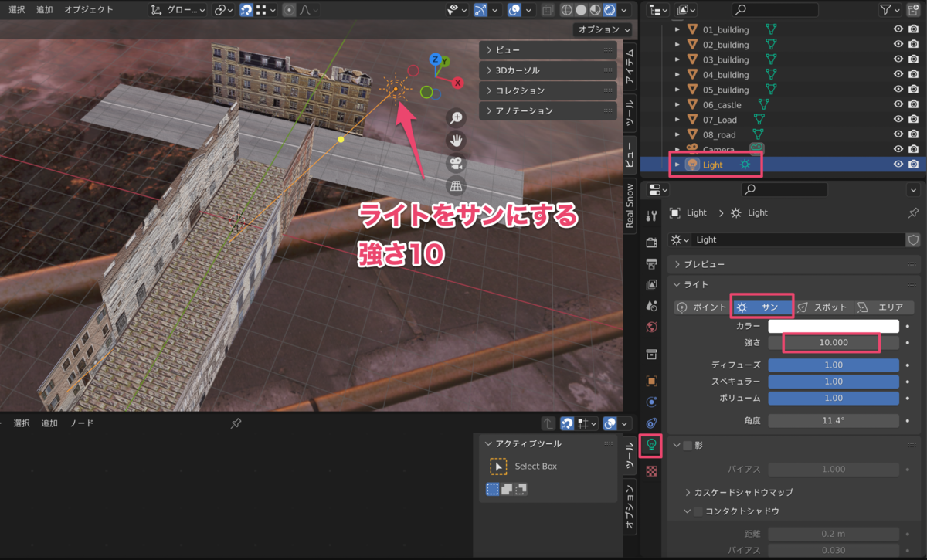Switch viewport to Rendered shading mode
Screen dimensions: 927x560
click(610, 9)
